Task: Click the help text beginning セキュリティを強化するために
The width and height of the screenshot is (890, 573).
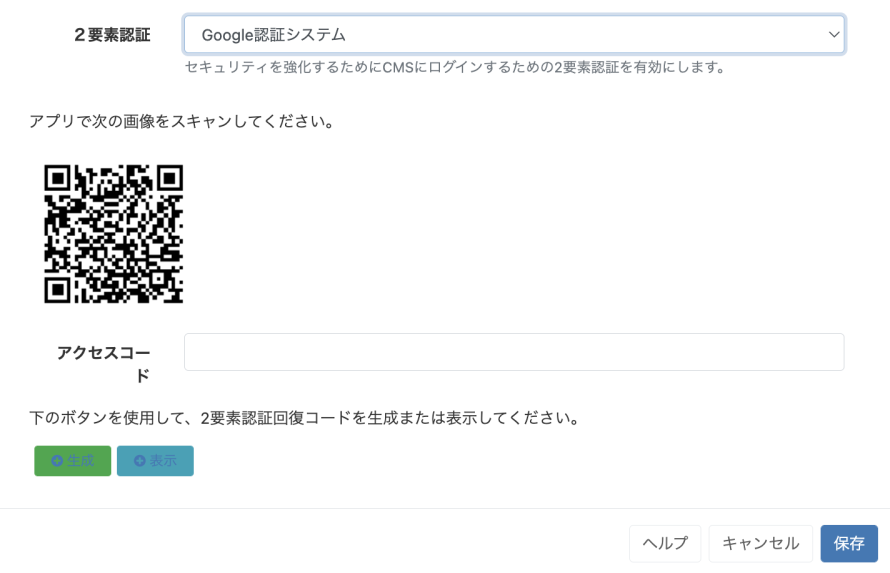Action: (x=455, y=68)
